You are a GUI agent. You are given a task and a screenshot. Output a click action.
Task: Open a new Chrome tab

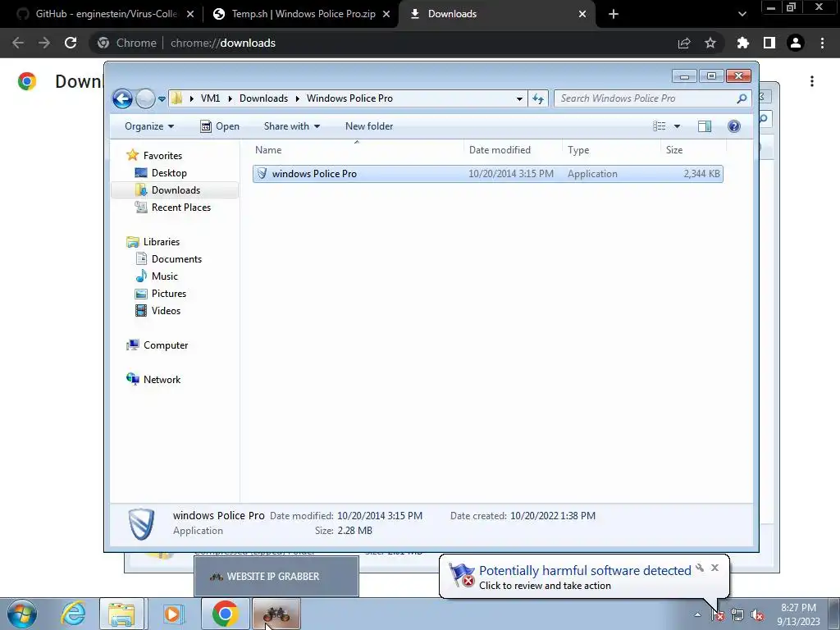tap(614, 14)
